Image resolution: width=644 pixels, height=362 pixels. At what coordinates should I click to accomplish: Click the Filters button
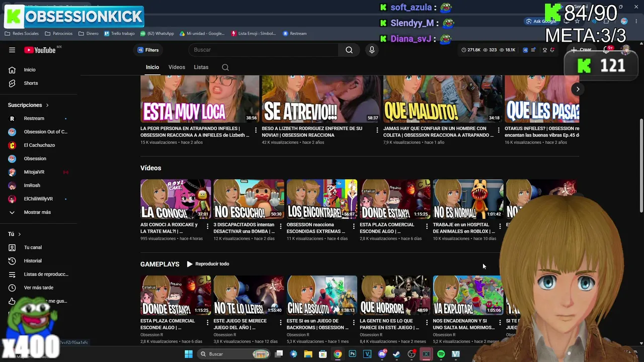[148, 50]
